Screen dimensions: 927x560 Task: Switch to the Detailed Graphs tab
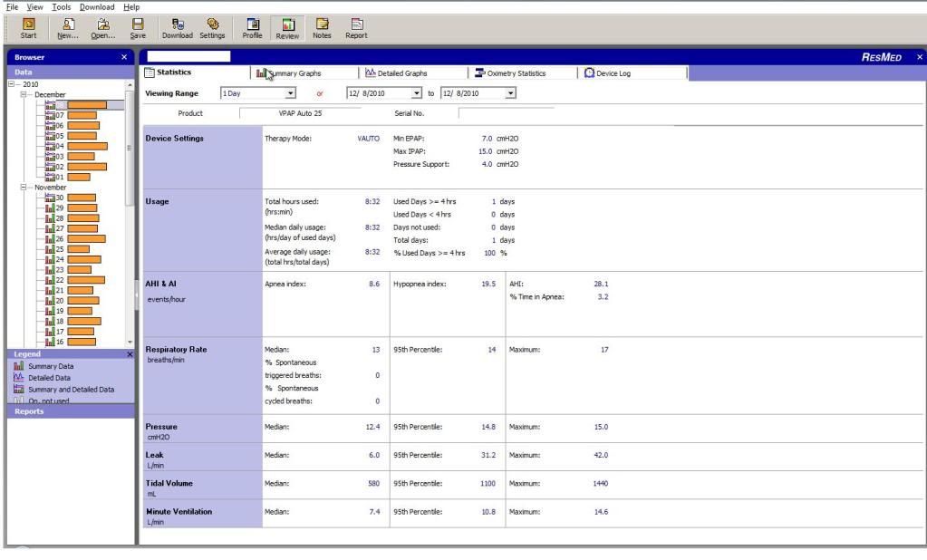pos(414,73)
